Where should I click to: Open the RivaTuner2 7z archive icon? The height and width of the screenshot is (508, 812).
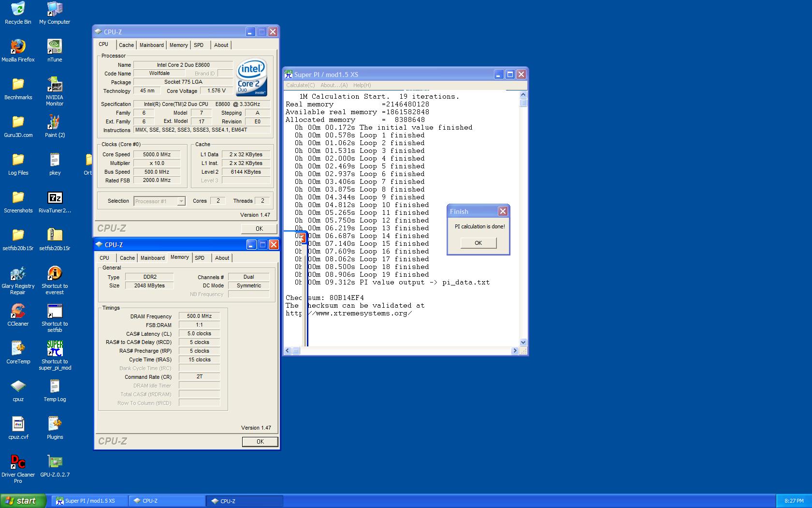pyautogui.click(x=55, y=202)
